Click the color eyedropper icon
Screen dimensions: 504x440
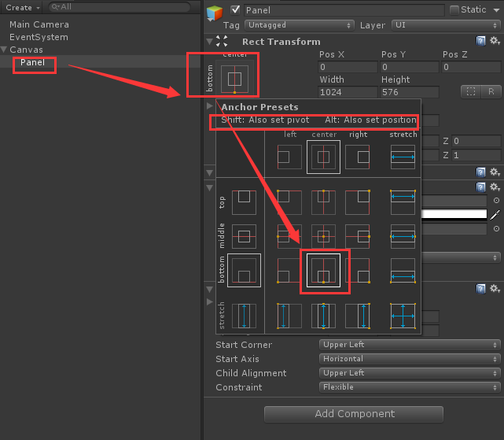click(495, 215)
